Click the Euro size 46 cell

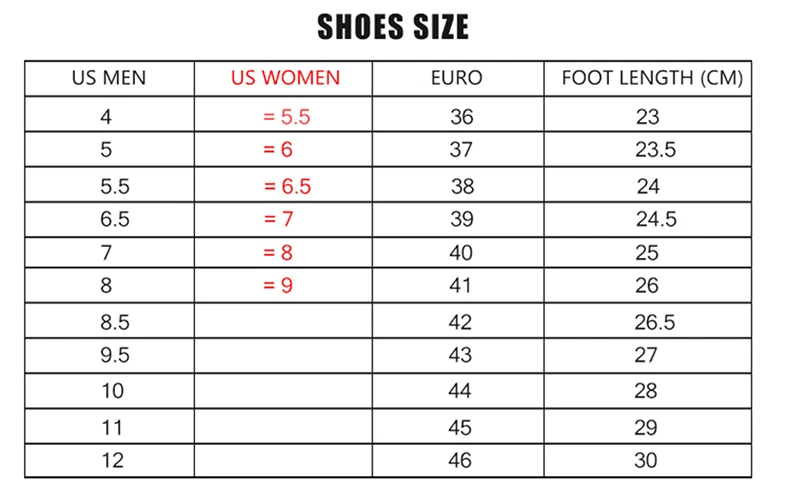458,461
